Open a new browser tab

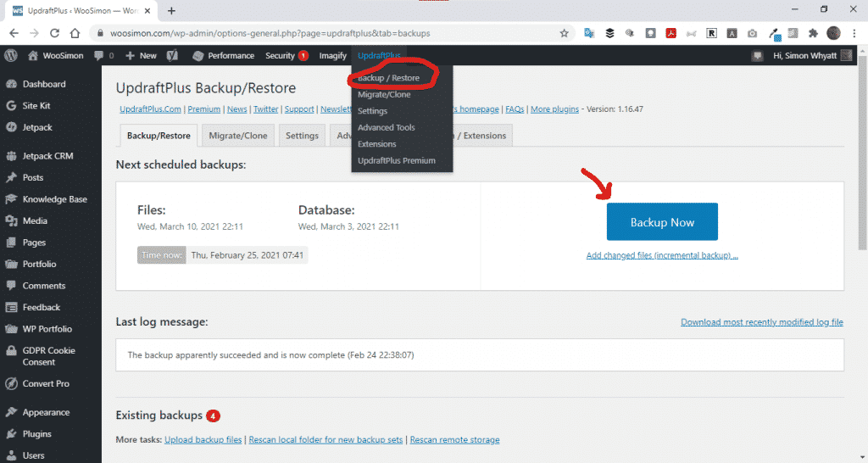(171, 10)
